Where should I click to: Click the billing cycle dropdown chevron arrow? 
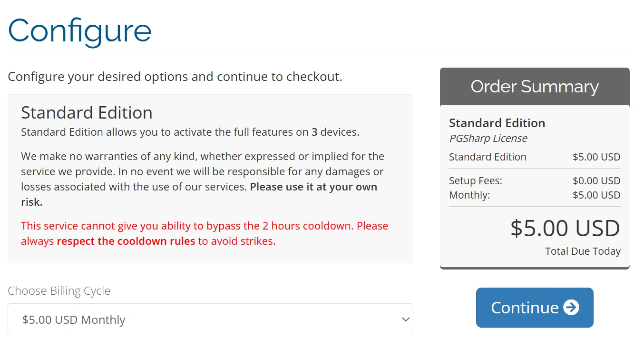(x=405, y=320)
